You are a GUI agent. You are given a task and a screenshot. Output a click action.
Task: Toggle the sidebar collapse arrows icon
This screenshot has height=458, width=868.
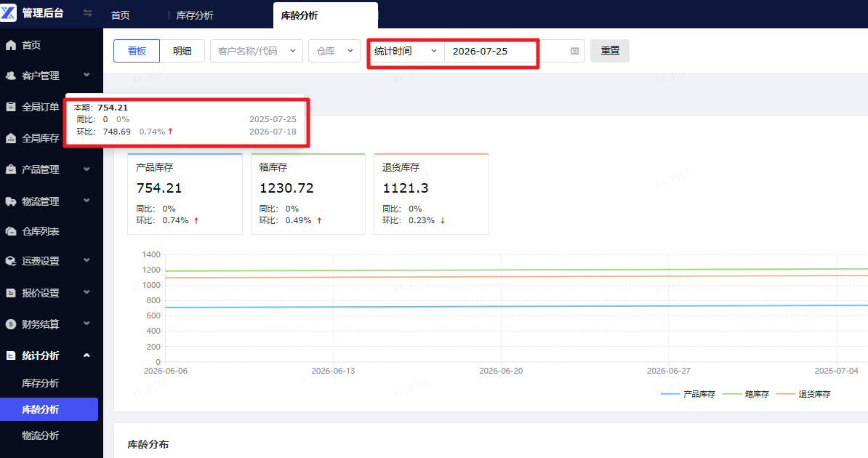[x=87, y=12]
